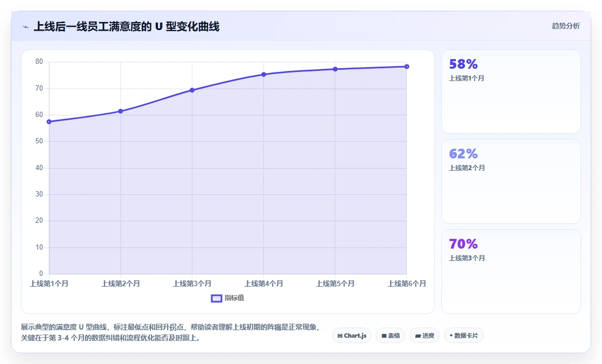Click the data point for 上线第4个月
The height and width of the screenshot is (364, 602).
(264, 75)
